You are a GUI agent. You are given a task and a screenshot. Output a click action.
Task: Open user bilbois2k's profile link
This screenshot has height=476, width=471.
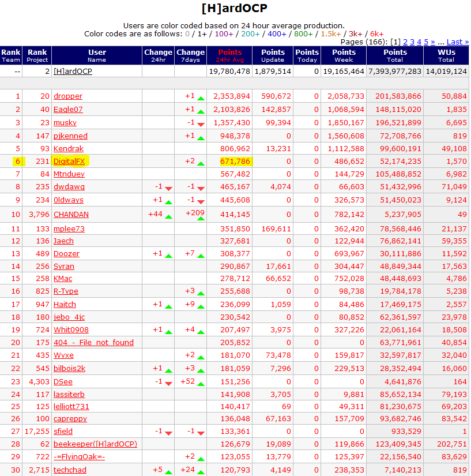click(x=69, y=369)
